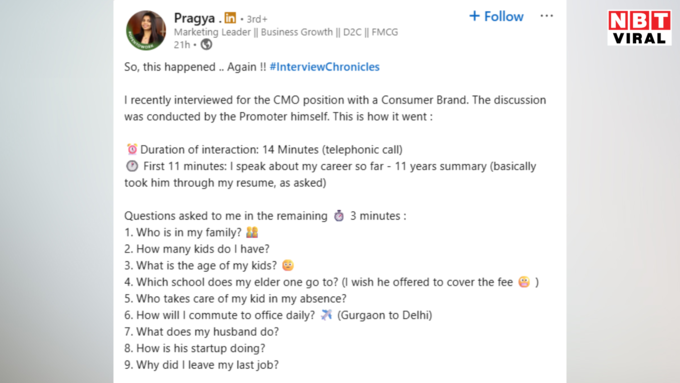Open the three-dot post options menu
680x383 pixels.
coord(546,16)
